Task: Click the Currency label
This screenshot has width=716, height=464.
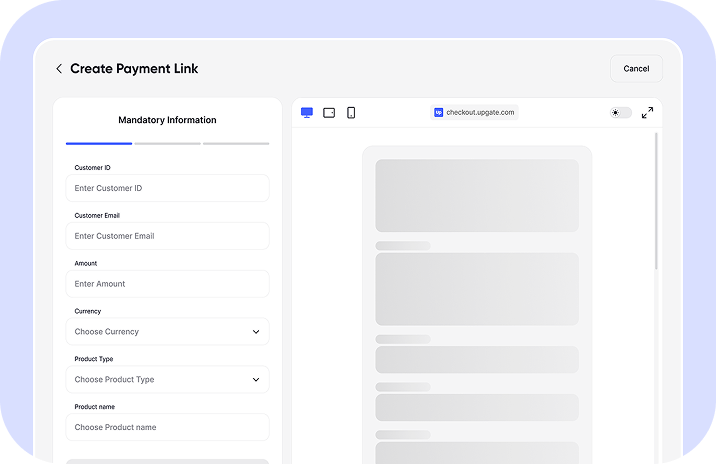Action: [x=88, y=311]
